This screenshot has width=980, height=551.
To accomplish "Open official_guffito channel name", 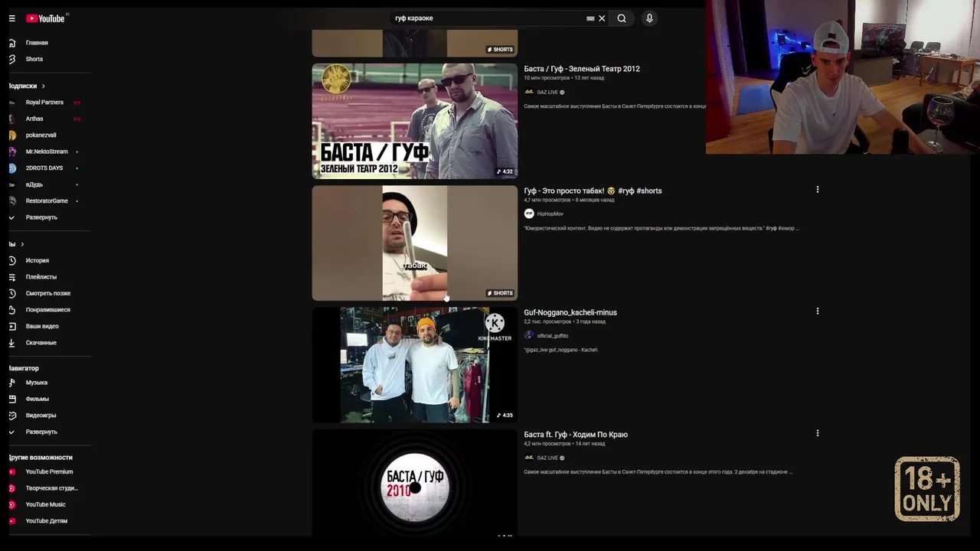I will click(552, 336).
